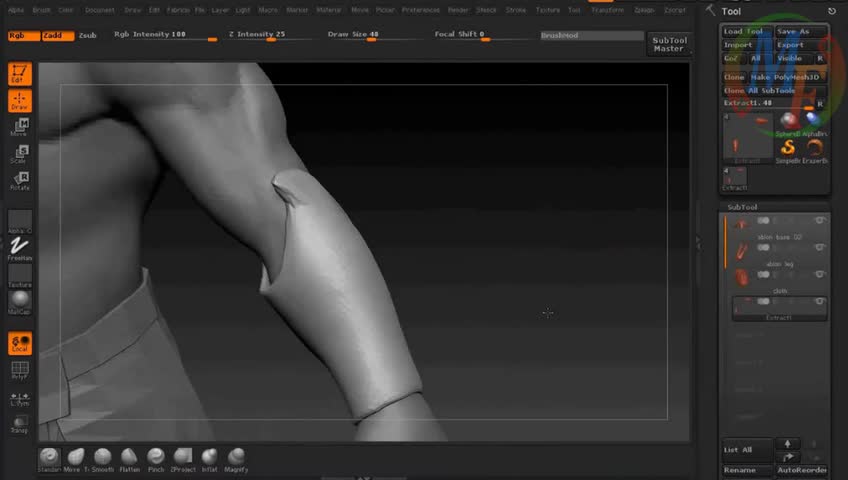Image resolution: width=848 pixels, height=480 pixels.
Task: Toggle visibility eye of abin base 02 subtool
Action: 820,220
